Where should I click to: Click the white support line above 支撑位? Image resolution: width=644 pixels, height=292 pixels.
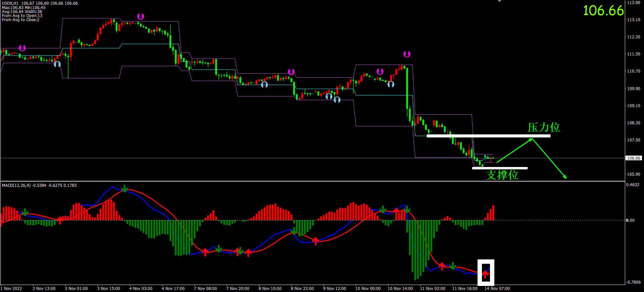tap(500, 168)
